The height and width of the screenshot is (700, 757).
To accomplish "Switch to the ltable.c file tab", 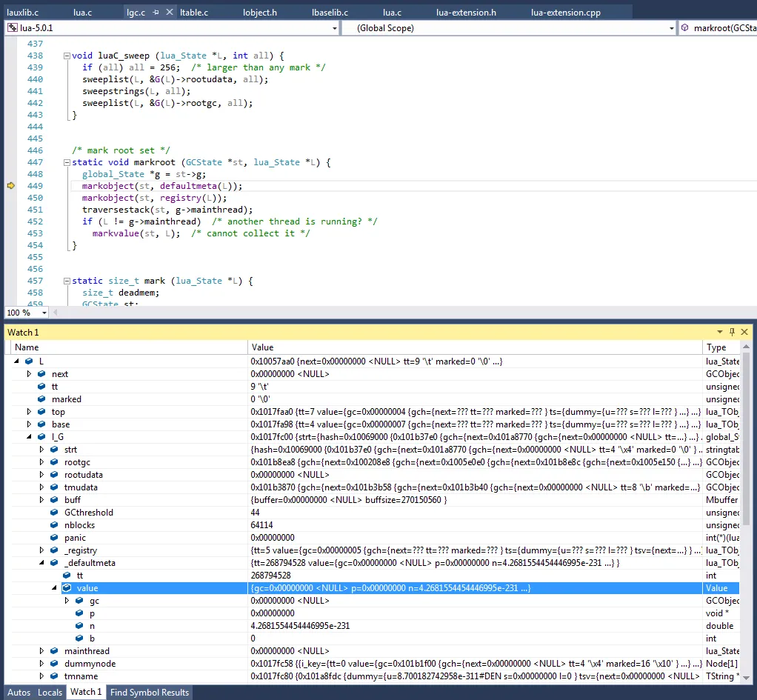I will [194, 13].
